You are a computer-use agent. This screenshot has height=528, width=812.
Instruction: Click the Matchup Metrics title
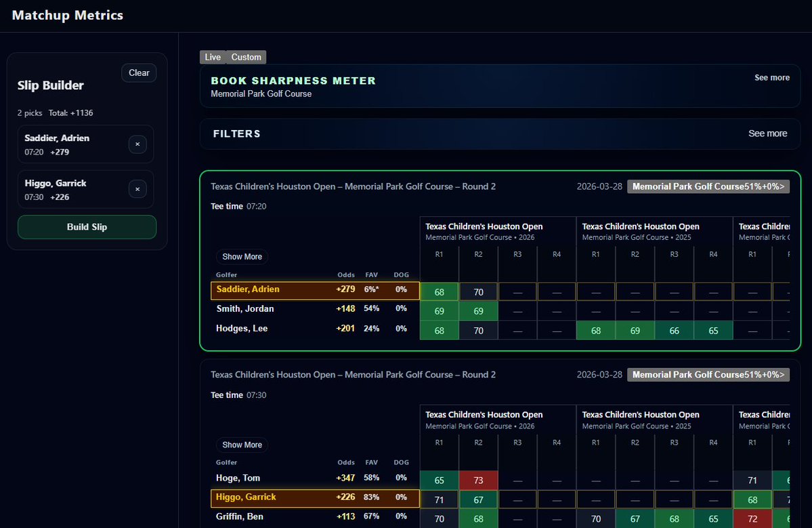(67, 16)
